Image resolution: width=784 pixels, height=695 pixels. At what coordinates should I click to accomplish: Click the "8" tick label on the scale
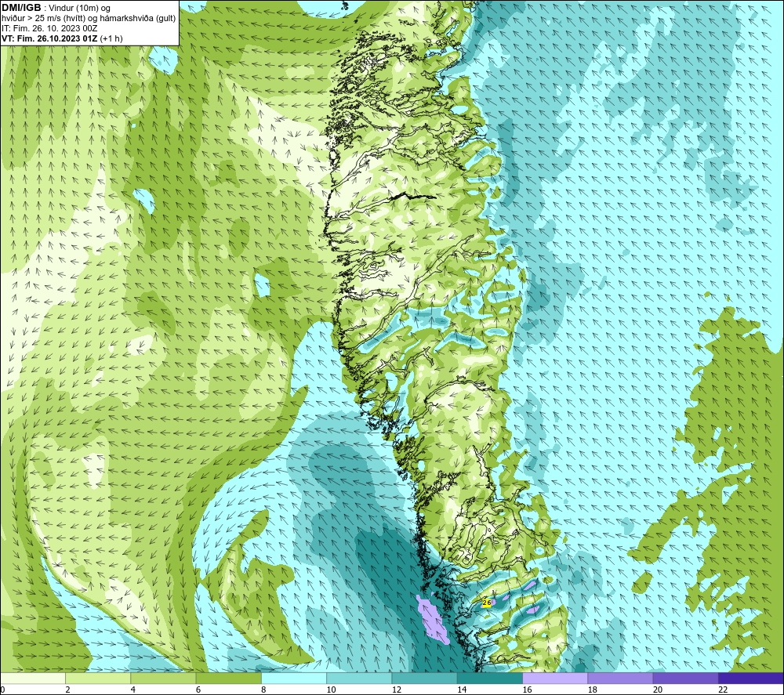click(263, 690)
